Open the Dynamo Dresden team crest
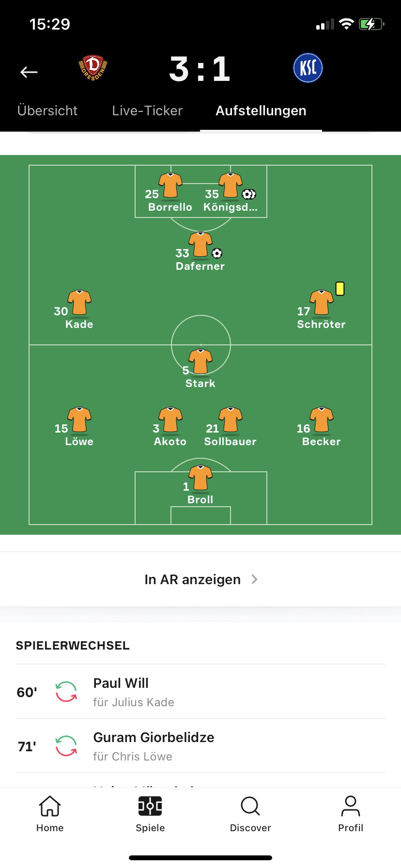401x868 pixels. (93, 68)
